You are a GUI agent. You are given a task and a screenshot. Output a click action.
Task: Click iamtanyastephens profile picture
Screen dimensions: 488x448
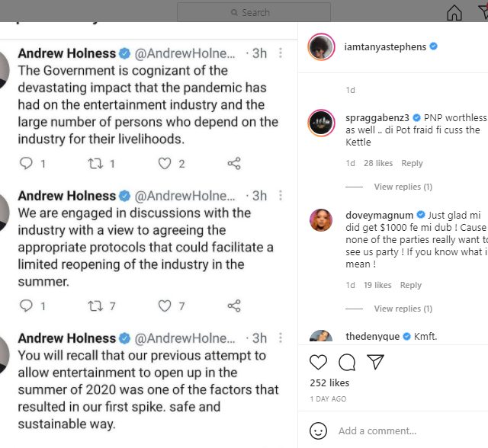tap(320, 46)
